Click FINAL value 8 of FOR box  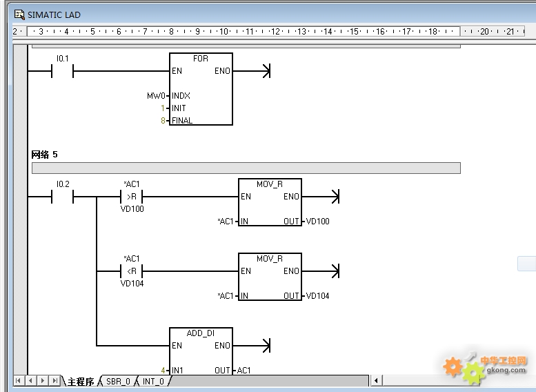click(163, 120)
